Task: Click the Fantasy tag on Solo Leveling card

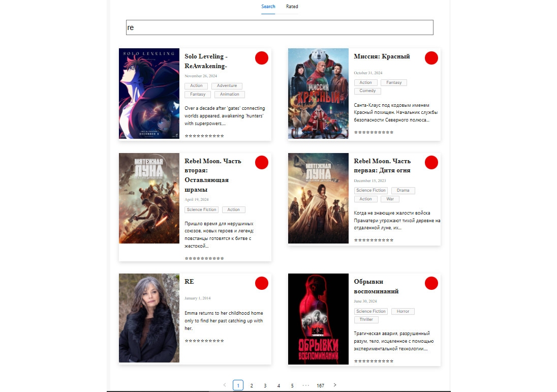Action: (x=198, y=94)
